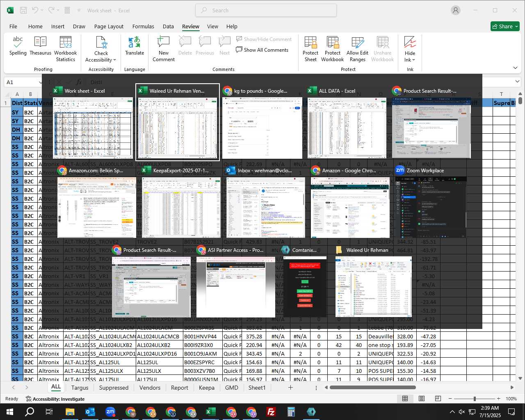Go to the Vendors sheet tab
525x420 pixels.
click(x=150, y=388)
